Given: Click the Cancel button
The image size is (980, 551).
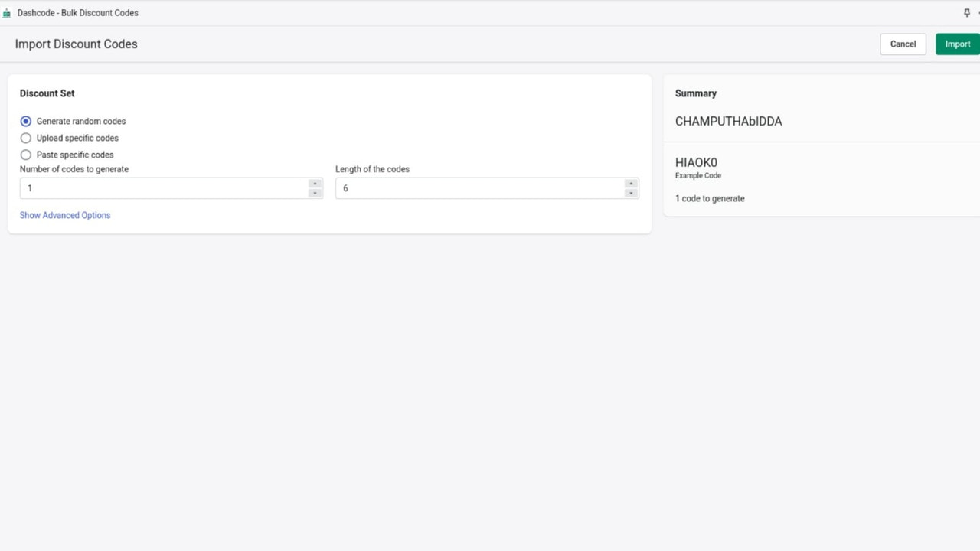Looking at the screenshot, I should point(903,44).
